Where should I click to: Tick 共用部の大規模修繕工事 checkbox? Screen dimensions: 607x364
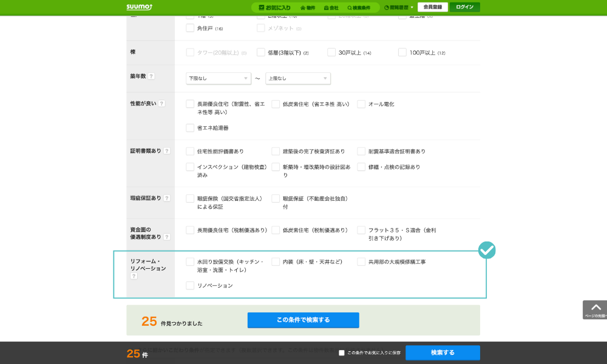(x=361, y=262)
